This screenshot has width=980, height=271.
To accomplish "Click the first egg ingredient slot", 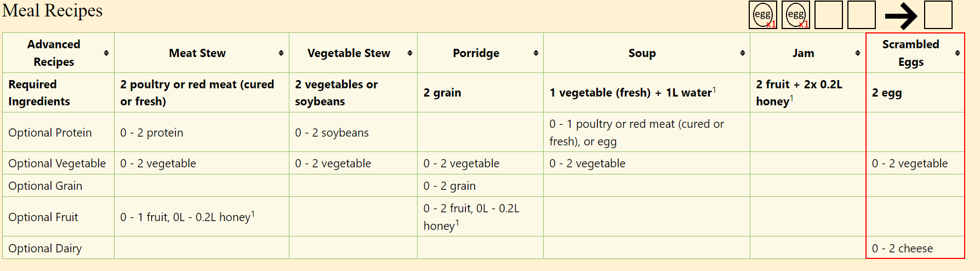I will (762, 15).
